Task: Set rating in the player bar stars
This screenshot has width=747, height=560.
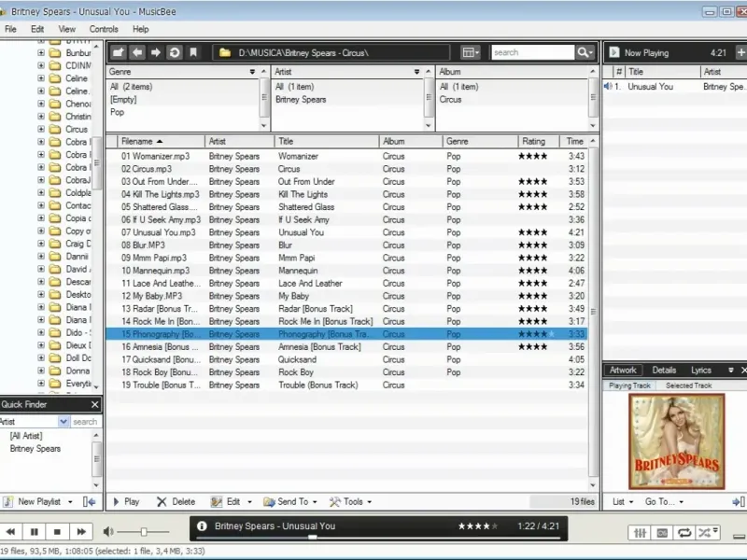Action: point(478,526)
